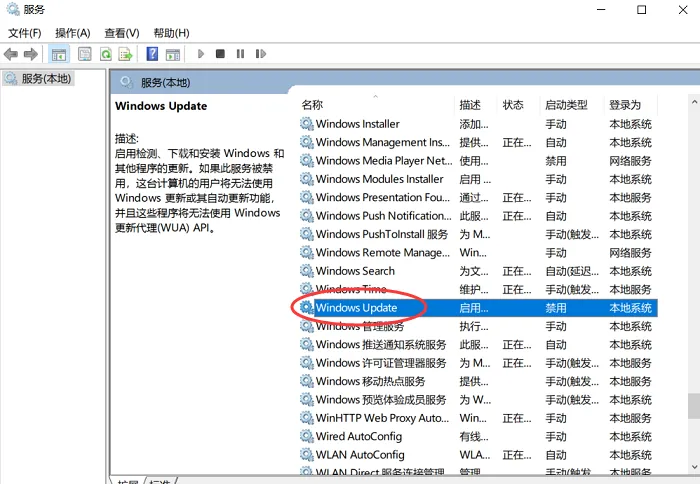Open the 操作(A) menu
This screenshot has height=484, width=700.
(73, 33)
